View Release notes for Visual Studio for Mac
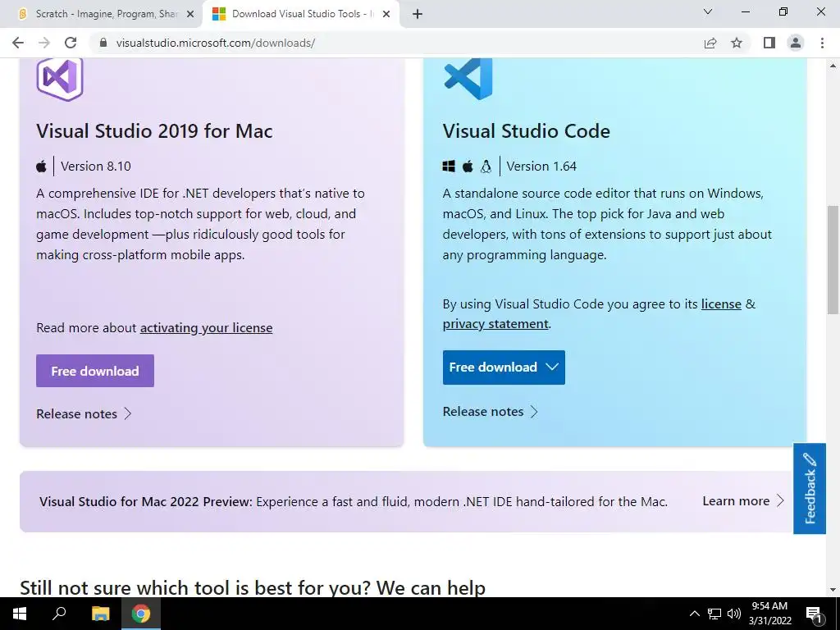The image size is (840, 630). tap(84, 413)
